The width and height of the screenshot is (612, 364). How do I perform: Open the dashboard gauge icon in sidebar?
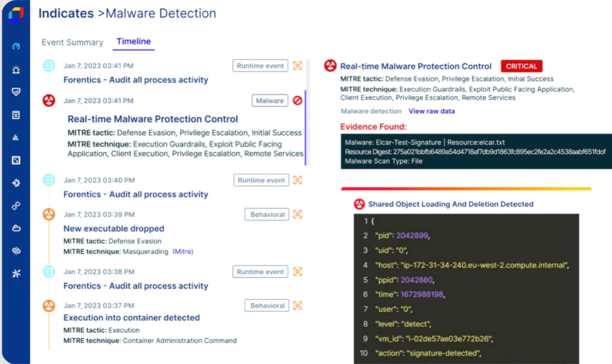(x=16, y=46)
